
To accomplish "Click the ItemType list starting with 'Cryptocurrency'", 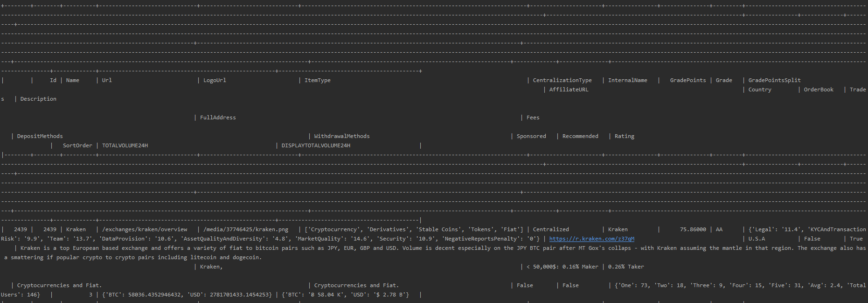I will (x=414, y=229).
